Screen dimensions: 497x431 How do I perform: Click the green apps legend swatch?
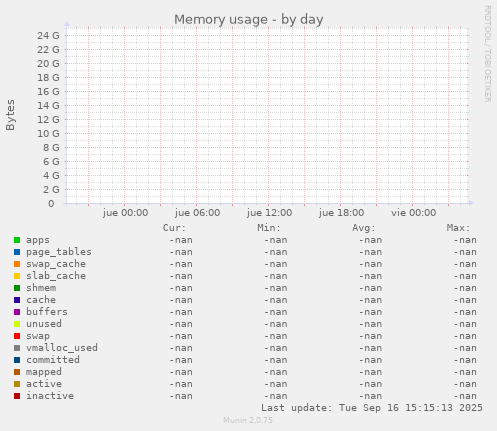tap(17, 240)
